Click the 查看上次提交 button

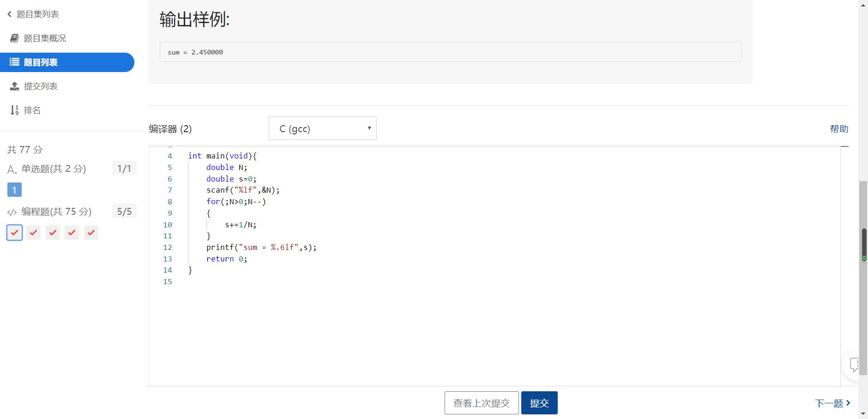coord(482,403)
